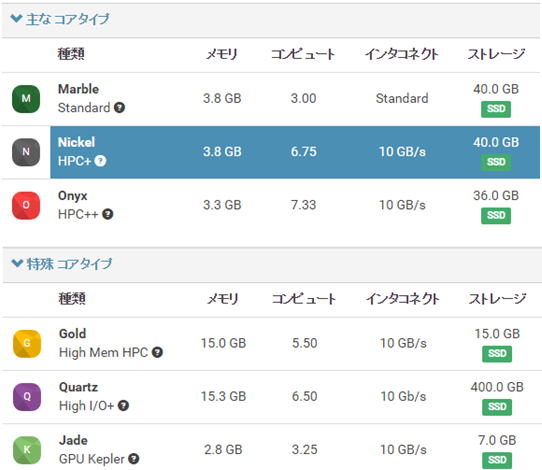Open help icon beside High I/O+

pos(123,406)
